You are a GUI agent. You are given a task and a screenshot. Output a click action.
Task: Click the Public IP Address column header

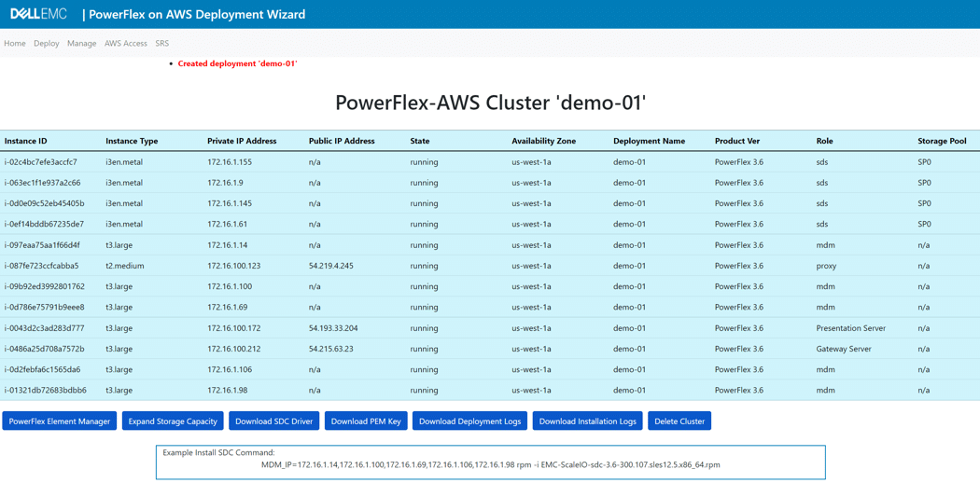click(x=342, y=141)
